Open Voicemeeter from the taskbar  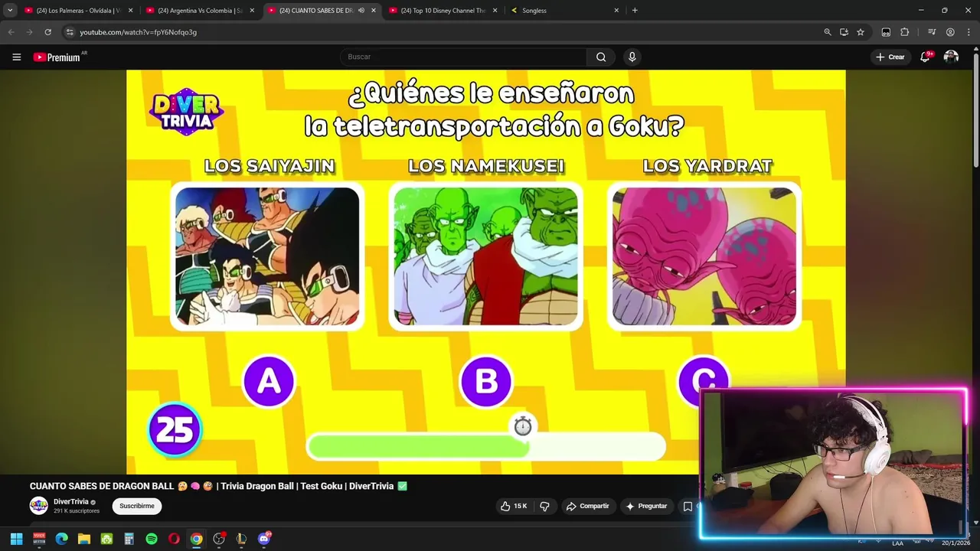pos(39,539)
